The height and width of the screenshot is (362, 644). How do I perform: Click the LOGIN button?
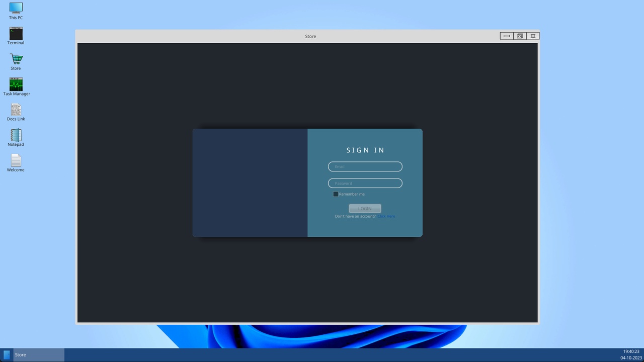[365, 208]
